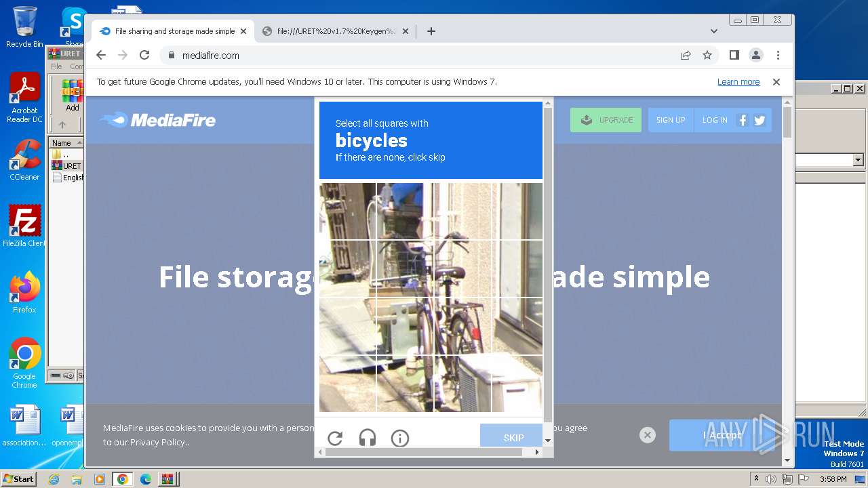Click the volume tray icon
This screenshot has height=488, width=868.
click(x=771, y=479)
